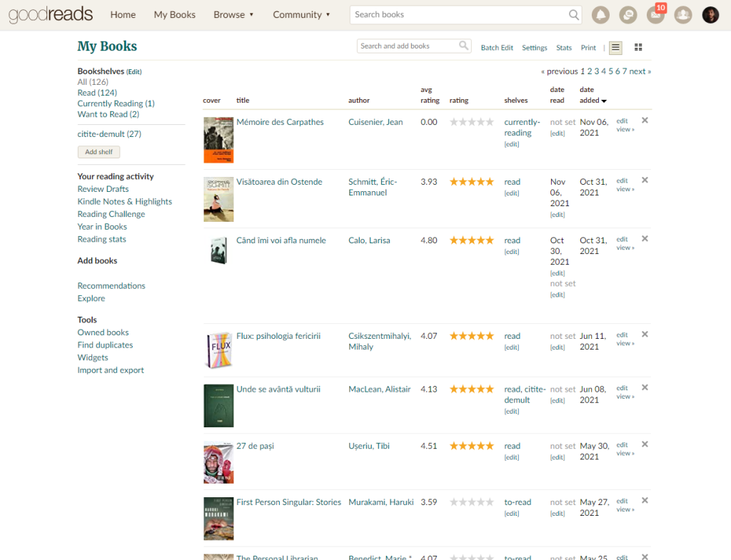Sort by title column header
The image size is (731, 560).
243,100
